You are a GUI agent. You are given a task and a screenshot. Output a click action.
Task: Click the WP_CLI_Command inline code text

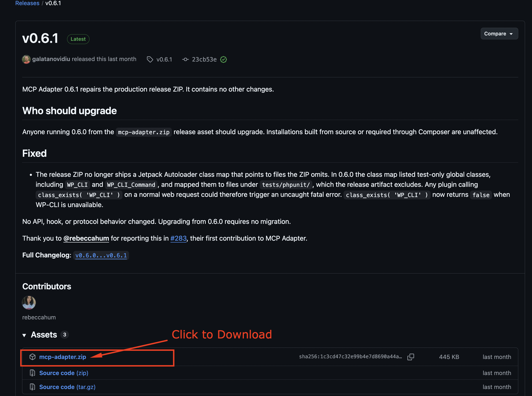(131, 185)
